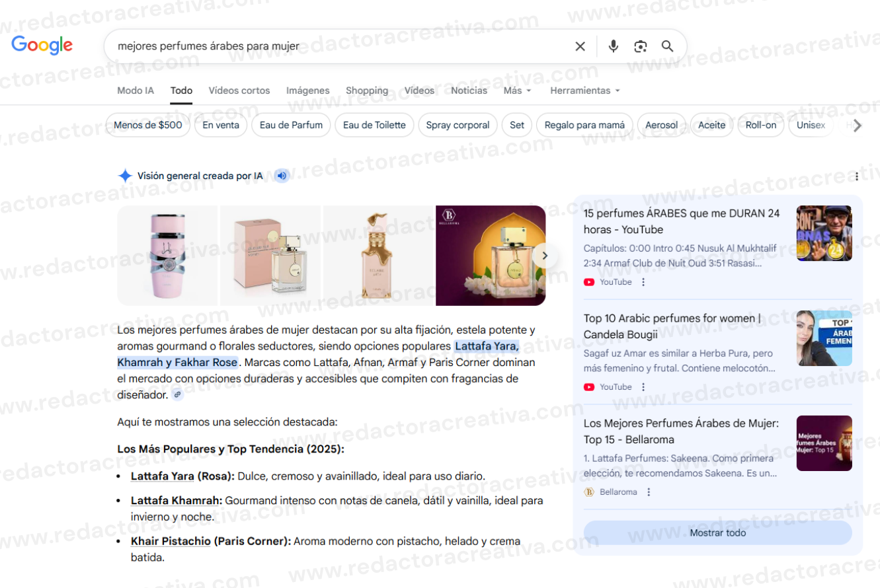The width and height of the screenshot is (880, 588).
Task: Show more filter chips with the right arrow
Action: pos(858,126)
